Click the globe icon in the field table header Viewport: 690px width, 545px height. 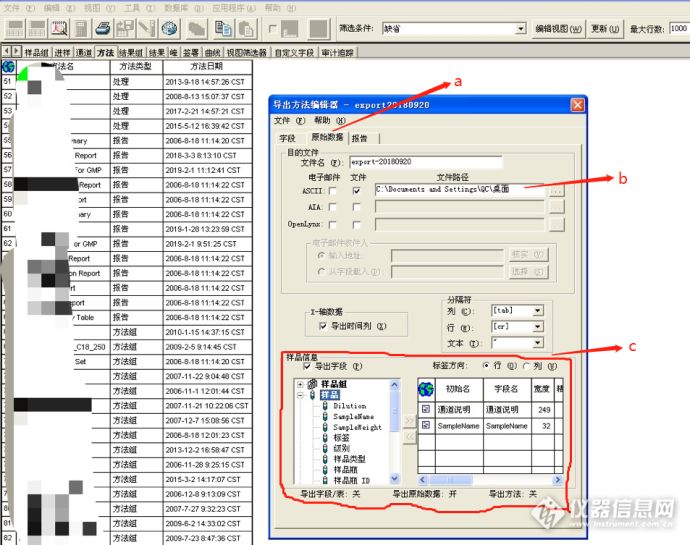click(426, 389)
